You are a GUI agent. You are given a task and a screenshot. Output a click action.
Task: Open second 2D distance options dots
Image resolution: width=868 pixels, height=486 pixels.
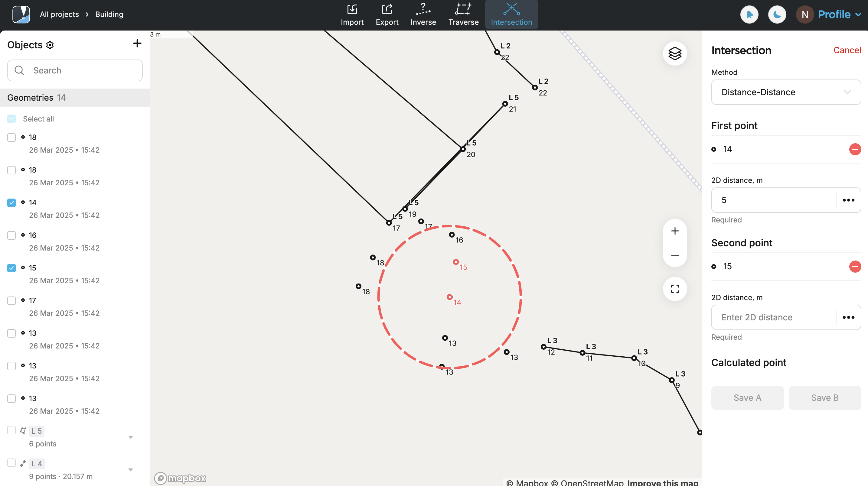[x=848, y=317]
